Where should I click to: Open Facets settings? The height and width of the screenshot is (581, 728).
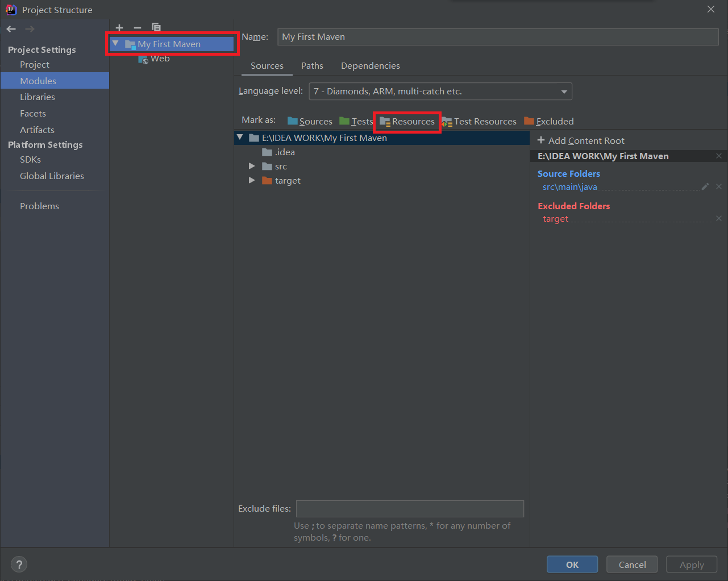pyautogui.click(x=33, y=114)
